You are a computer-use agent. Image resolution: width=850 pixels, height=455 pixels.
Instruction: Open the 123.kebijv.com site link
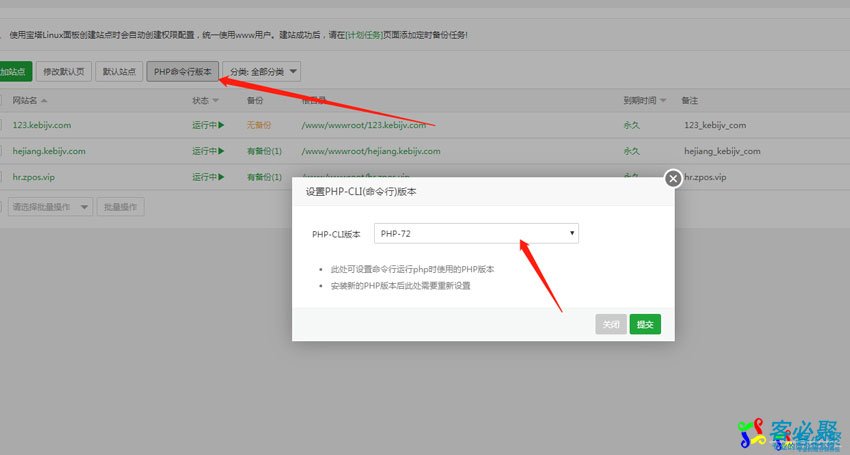pyautogui.click(x=41, y=125)
